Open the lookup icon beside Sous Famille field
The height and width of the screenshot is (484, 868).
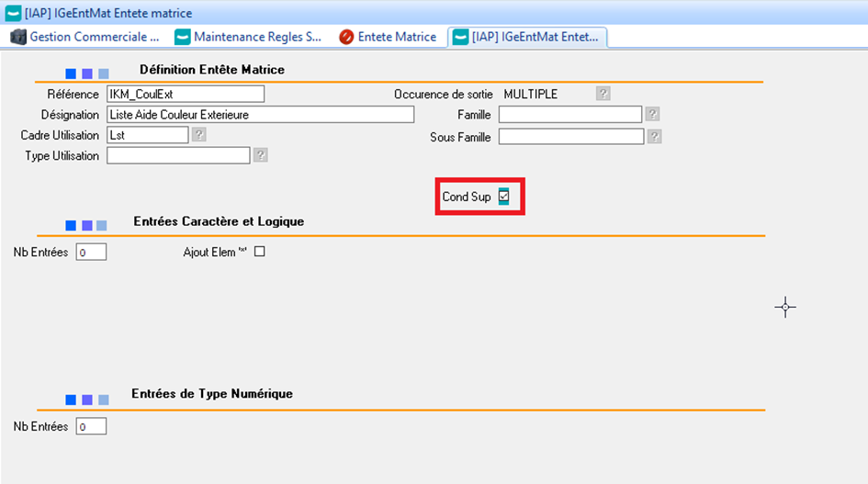click(x=654, y=137)
